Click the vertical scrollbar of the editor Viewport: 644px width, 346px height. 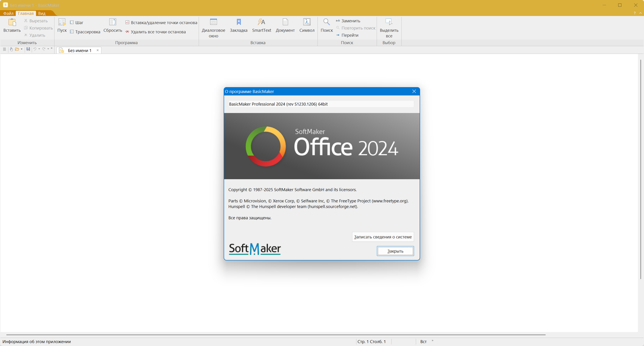point(641,170)
